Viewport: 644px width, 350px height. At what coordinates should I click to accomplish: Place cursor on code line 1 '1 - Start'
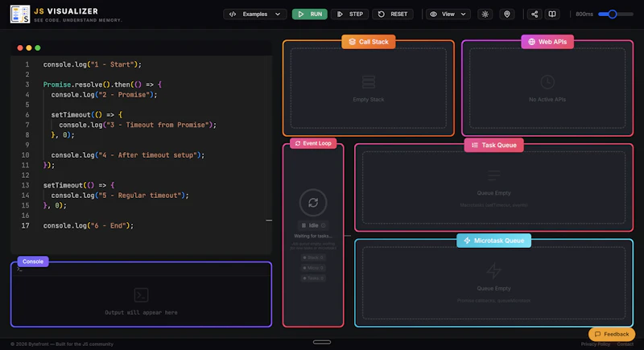[x=93, y=64]
